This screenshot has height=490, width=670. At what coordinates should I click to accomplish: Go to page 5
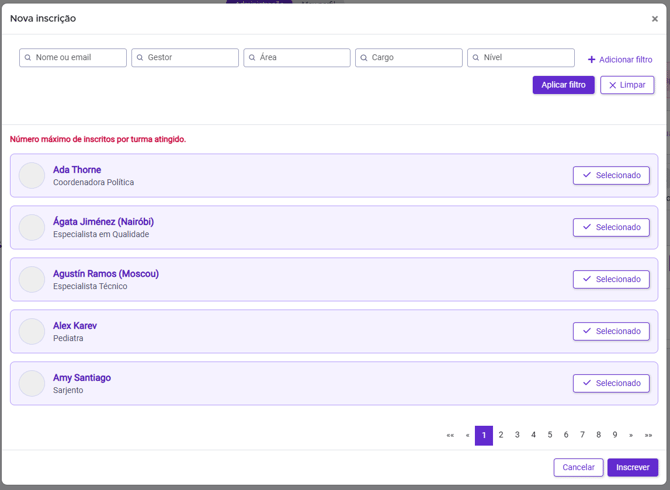[x=550, y=435]
